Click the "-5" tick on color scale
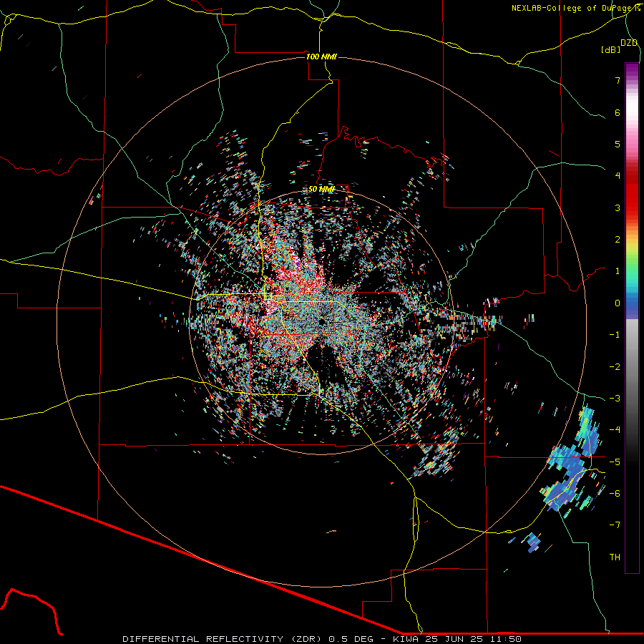 (615, 462)
